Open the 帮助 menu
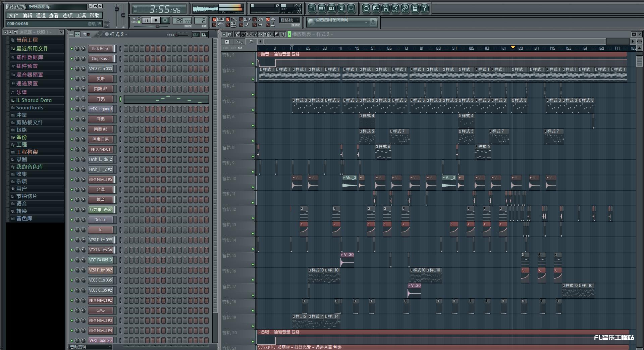The width and height of the screenshot is (644, 350). (x=95, y=15)
